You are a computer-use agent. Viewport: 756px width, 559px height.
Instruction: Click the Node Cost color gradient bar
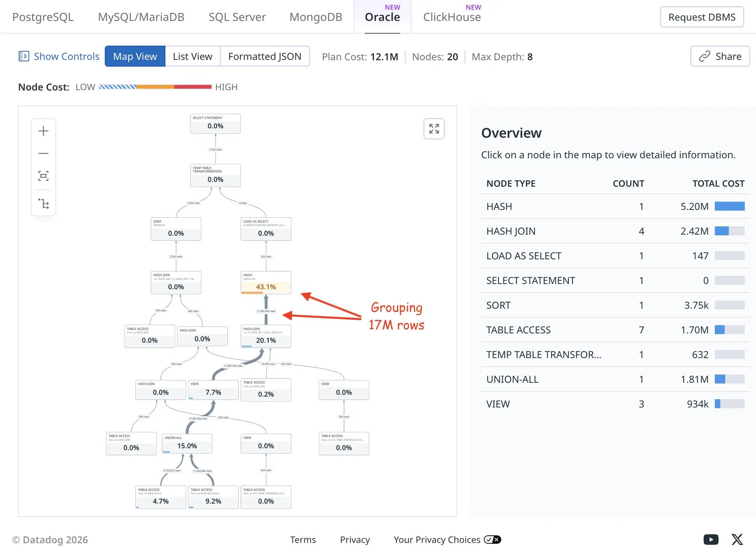coord(155,87)
